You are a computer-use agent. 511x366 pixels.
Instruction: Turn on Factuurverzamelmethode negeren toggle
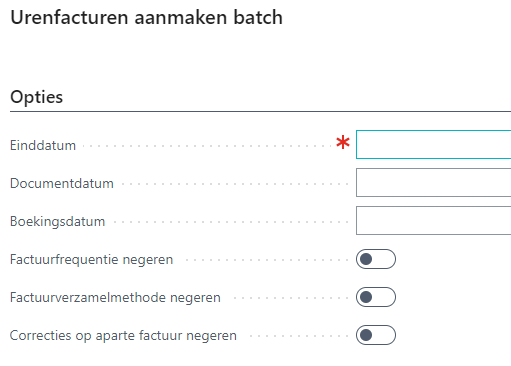point(376,297)
